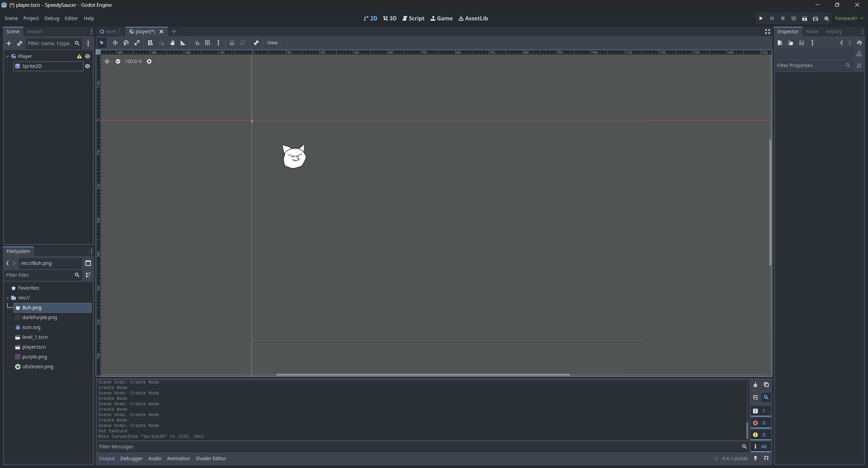
Task: Open skeleton bone options icon
Action: pos(256,43)
